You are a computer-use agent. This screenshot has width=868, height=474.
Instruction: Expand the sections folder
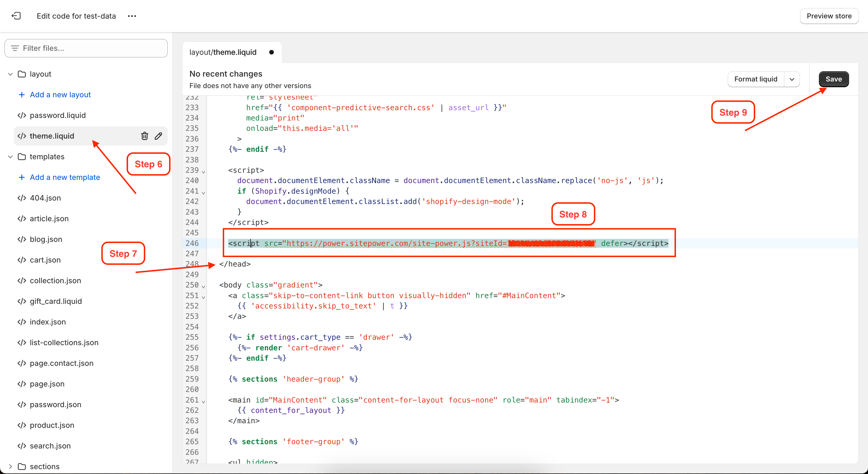(10, 466)
